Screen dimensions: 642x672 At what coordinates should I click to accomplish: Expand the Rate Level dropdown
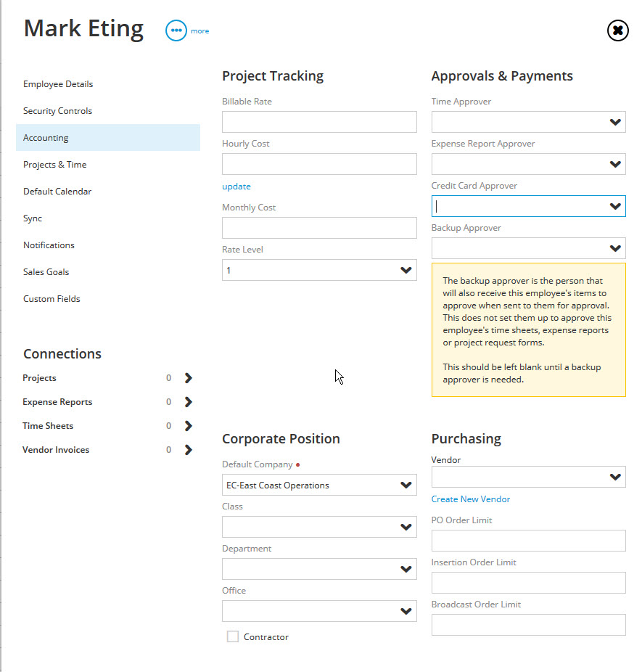pos(319,270)
